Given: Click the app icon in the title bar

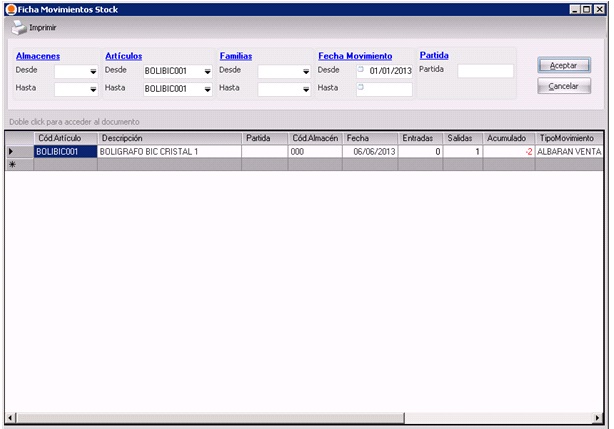Looking at the screenshot, I should click(x=10, y=8).
